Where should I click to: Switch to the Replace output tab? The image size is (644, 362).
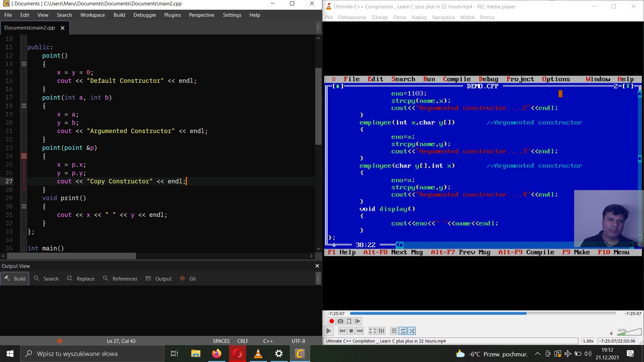pyautogui.click(x=81, y=279)
